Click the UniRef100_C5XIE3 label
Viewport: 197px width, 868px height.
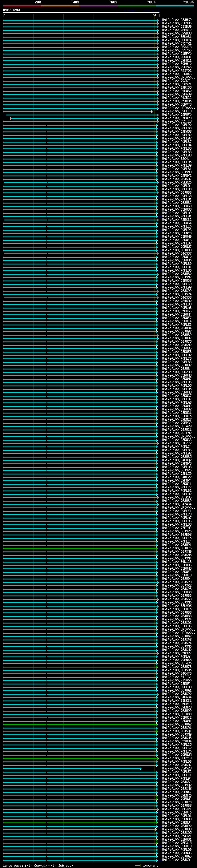(x=177, y=122)
